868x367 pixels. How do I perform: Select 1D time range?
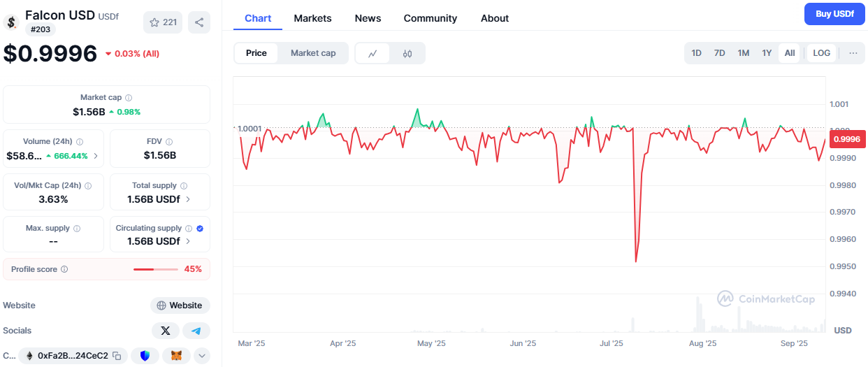point(697,53)
